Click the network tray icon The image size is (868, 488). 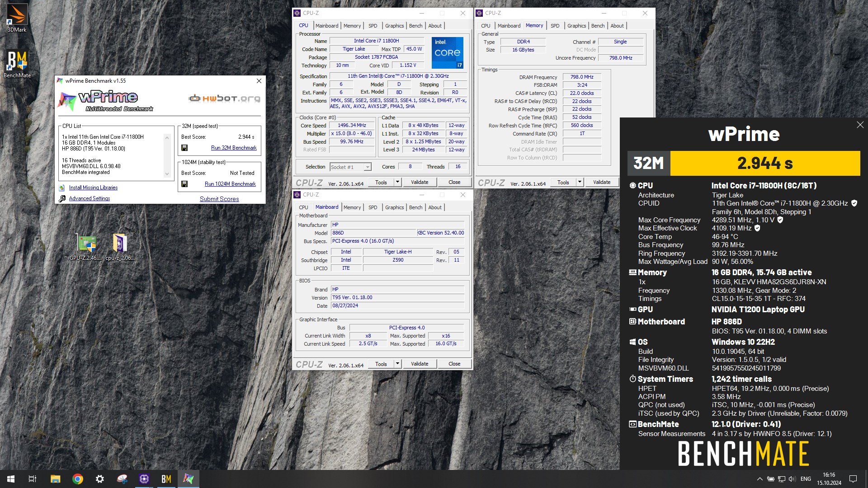781,479
